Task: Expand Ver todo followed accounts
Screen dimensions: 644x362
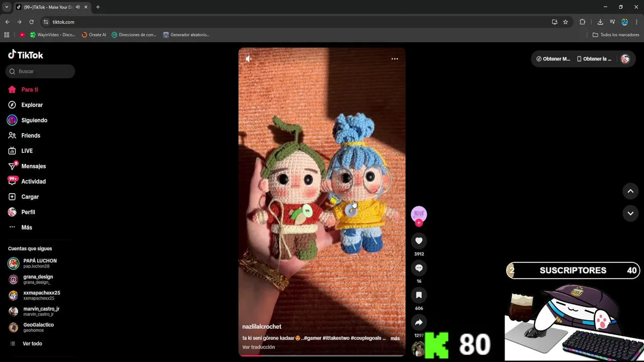Action: (x=32, y=343)
